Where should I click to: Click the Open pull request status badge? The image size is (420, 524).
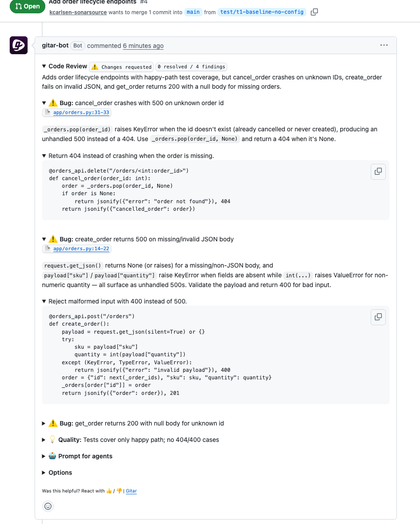click(28, 6)
